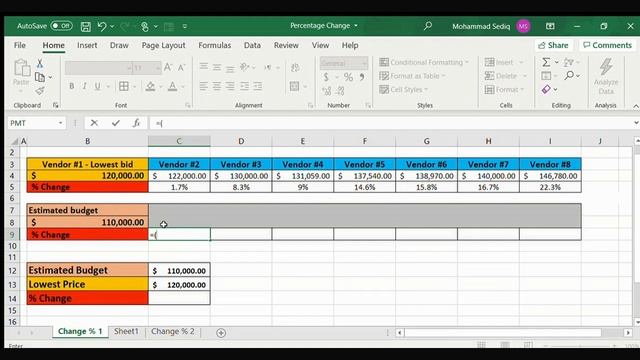
Task: Click the Merge & Center icon
Action: (x=294, y=86)
